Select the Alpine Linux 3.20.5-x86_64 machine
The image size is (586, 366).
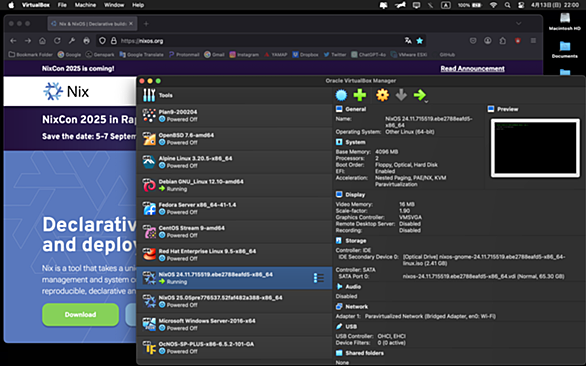pyautogui.click(x=234, y=162)
